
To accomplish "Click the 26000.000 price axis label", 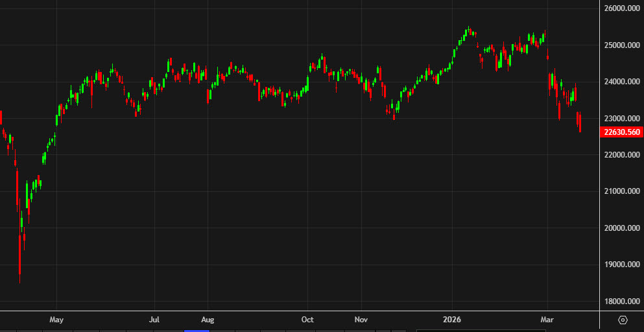I will (622, 8).
